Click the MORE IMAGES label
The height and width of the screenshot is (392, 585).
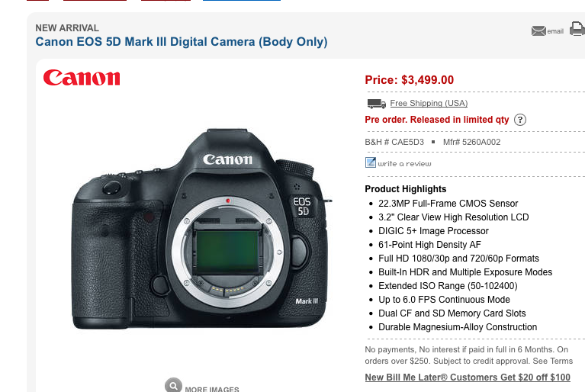pos(212,389)
